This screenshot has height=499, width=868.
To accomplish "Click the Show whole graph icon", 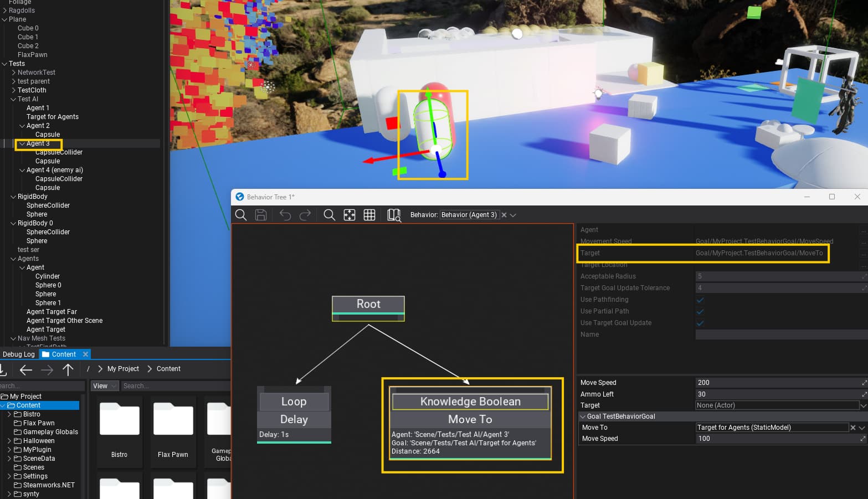I will click(350, 215).
